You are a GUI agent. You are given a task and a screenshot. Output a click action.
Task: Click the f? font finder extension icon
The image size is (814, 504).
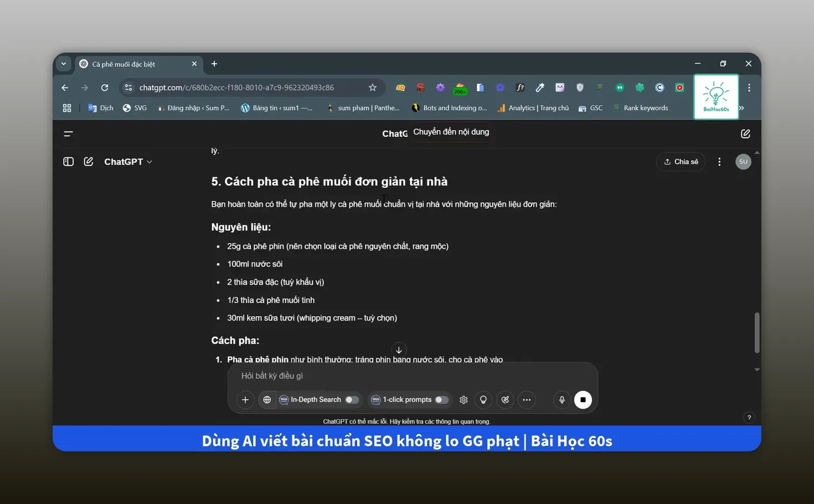(x=520, y=88)
